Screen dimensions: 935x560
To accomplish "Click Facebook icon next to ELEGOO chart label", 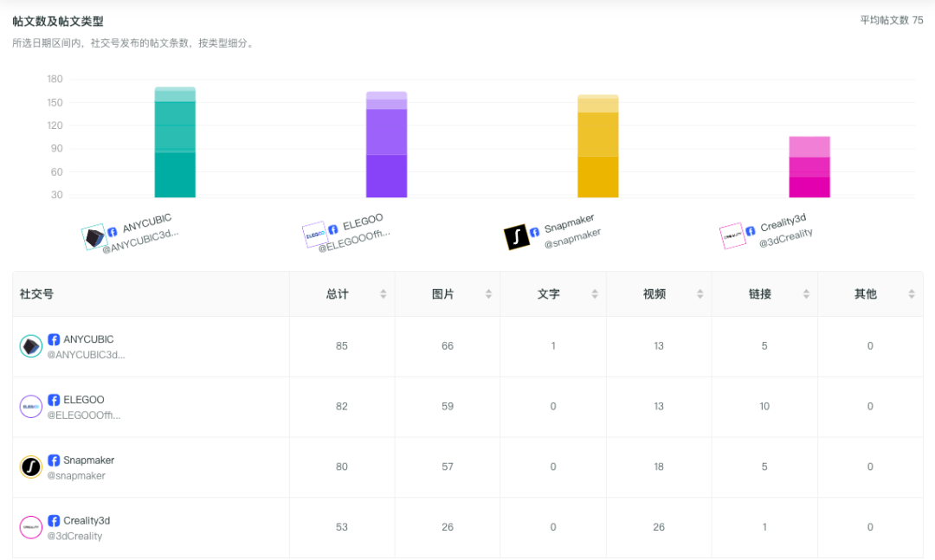I will 333,229.
